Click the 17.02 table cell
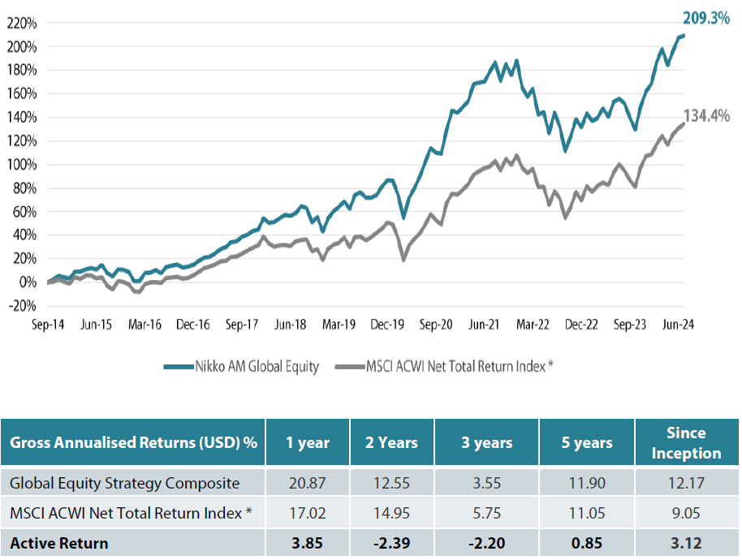The image size is (742, 560). pyautogui.click(x=308, y=513)
